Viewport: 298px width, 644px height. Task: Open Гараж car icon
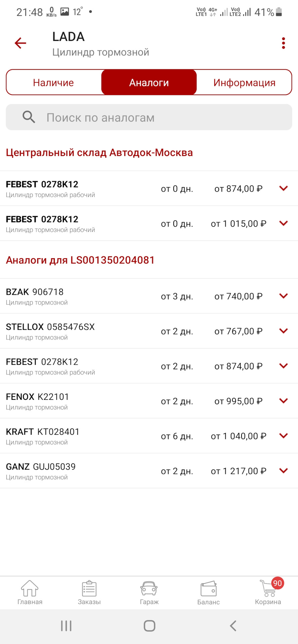point(149,593)
